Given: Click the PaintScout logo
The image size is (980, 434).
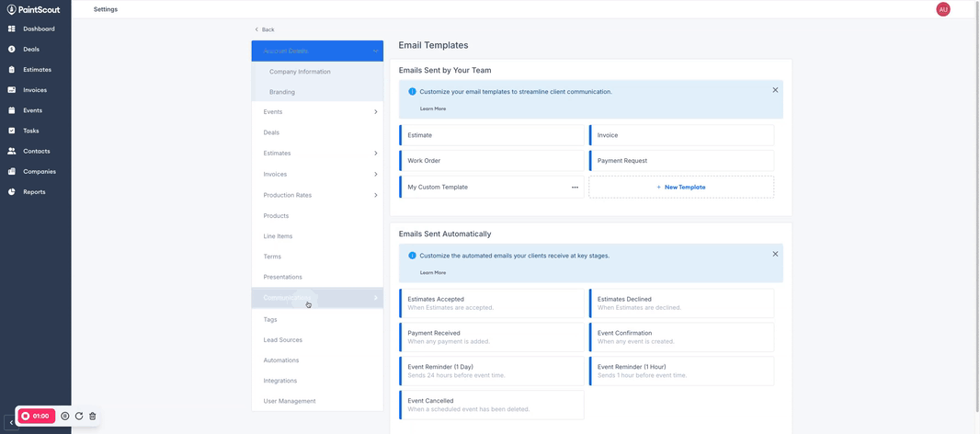Looking at the screenshot, I should tap(34, 9).
